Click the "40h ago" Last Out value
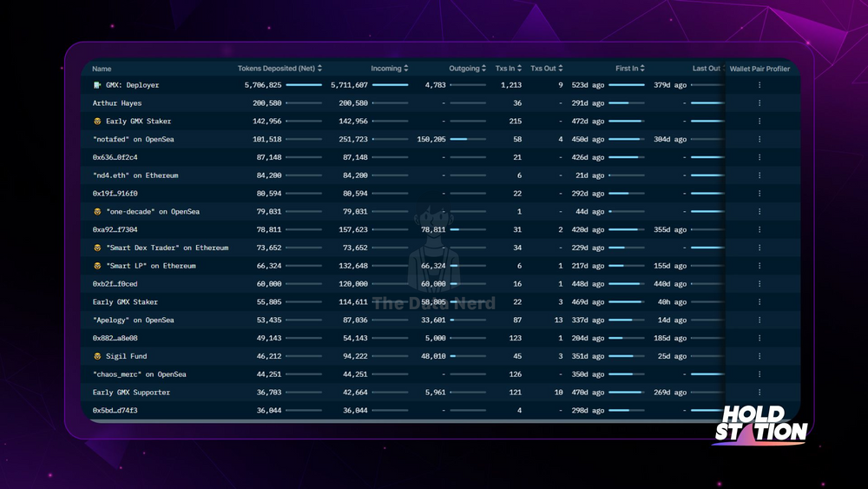Image resolution: width=868 pixels, height=489 pixels. point(672,301)
